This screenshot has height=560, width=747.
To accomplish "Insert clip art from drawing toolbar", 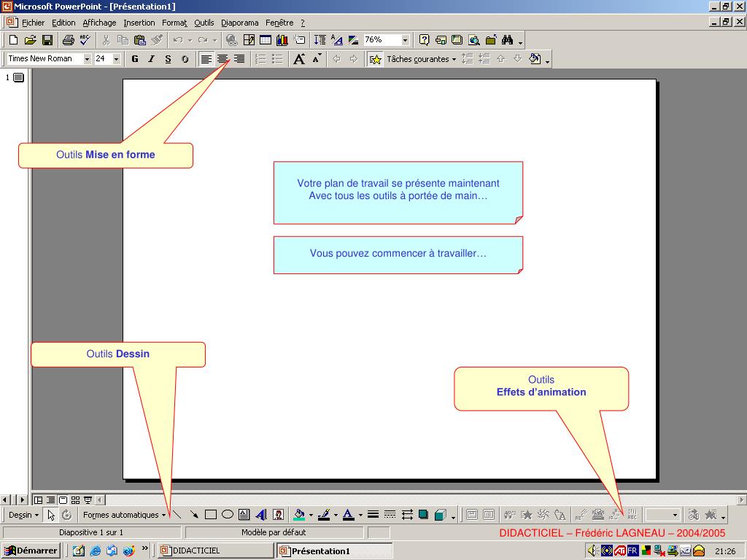I will coord(278,515).
